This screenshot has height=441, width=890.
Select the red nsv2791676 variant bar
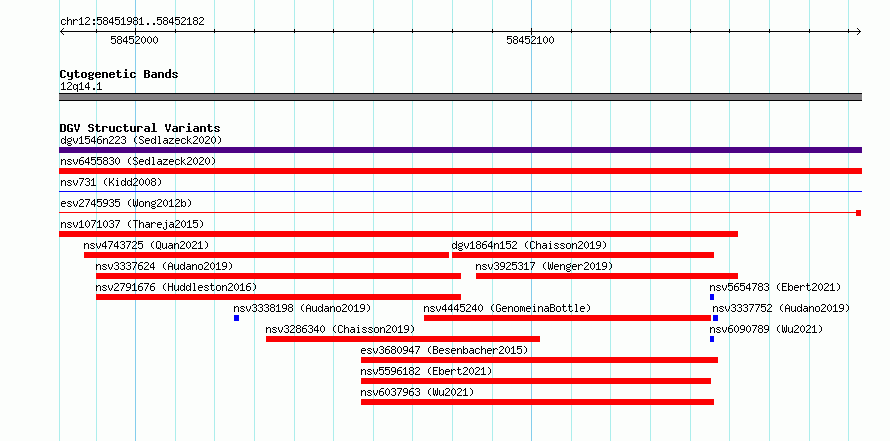tap(278, 297)
